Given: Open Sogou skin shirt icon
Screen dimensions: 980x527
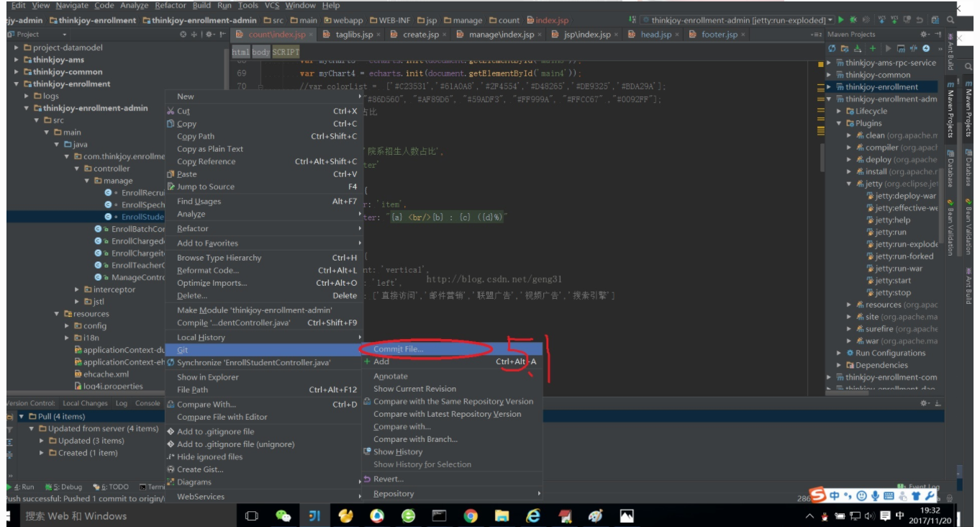Looking at the screenshot, I should 916,495.
